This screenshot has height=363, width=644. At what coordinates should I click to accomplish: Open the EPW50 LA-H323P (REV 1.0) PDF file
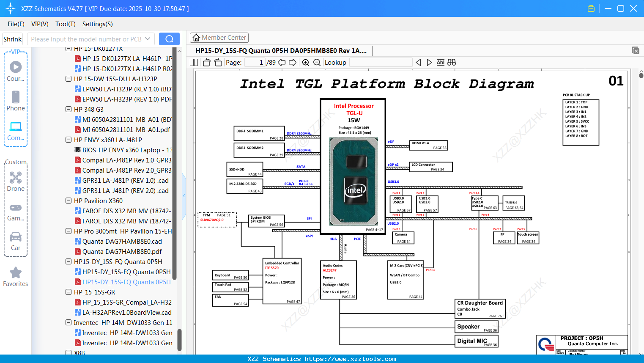123,99
